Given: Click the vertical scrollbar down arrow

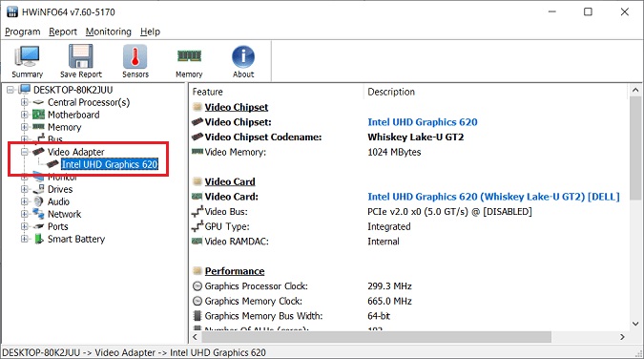Looking at the screenshot, I should click(635, 324).
